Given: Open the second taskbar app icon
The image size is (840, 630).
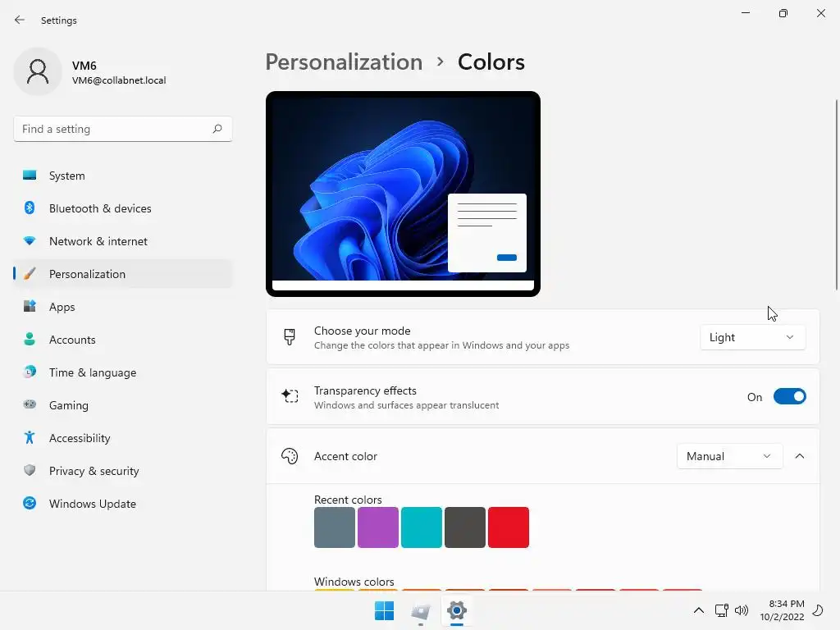Looking at the screenshot, I should click(421, 610).
